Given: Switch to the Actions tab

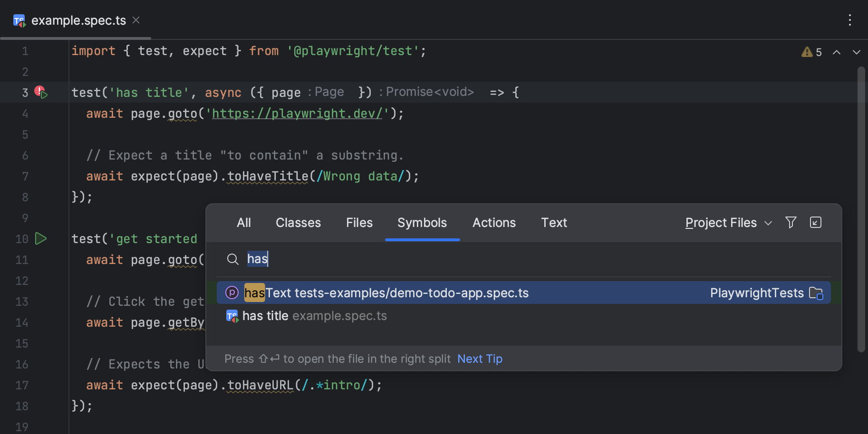Looking at the screenshot, I should coord(494,222).
